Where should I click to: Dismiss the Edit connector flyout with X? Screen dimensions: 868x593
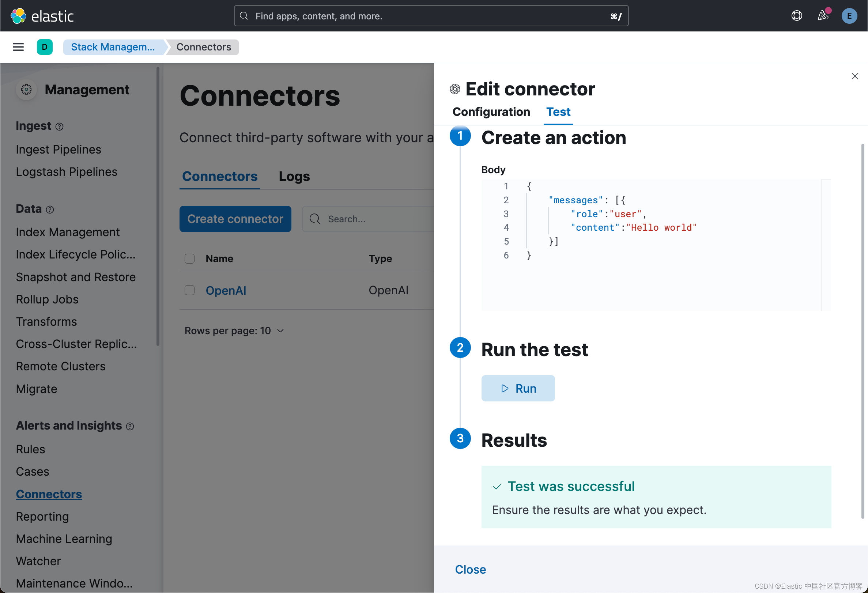855,76
